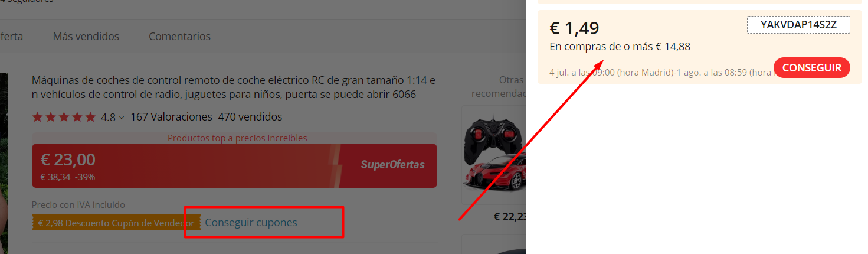Click the € 22,23 recommended product price
The width and height of the screenshot is (868, 254).
pos(510,217)
